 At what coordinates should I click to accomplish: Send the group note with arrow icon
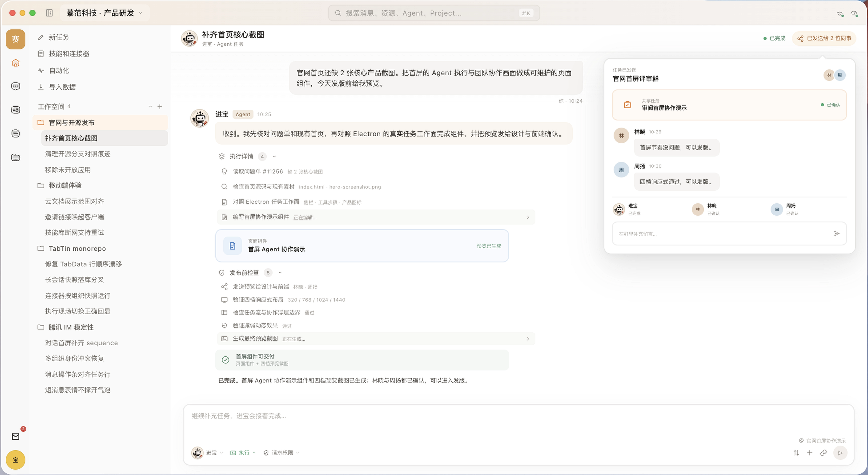[837, 234]
